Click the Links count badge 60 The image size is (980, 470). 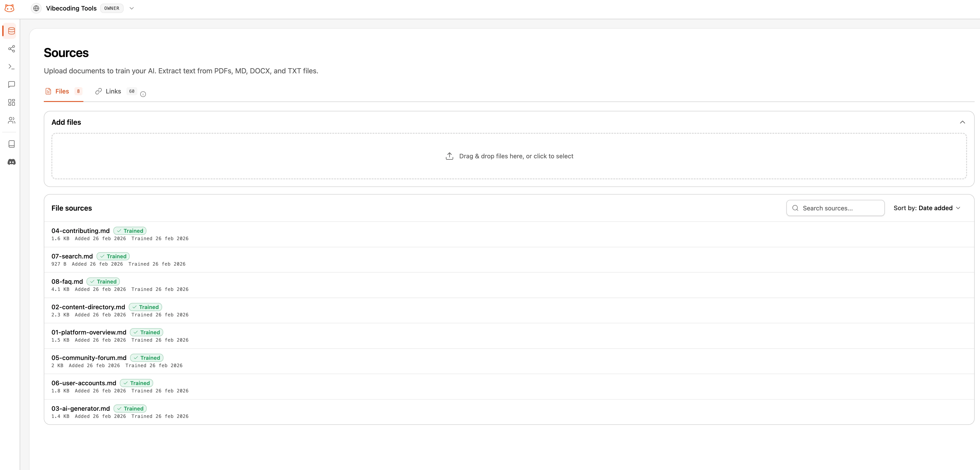tap(132, 91)
